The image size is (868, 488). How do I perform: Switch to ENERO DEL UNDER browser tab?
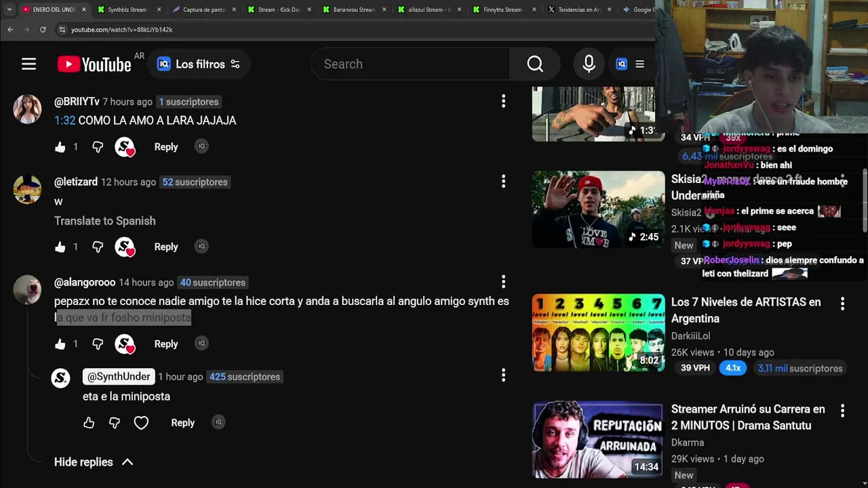coord(54,9)
